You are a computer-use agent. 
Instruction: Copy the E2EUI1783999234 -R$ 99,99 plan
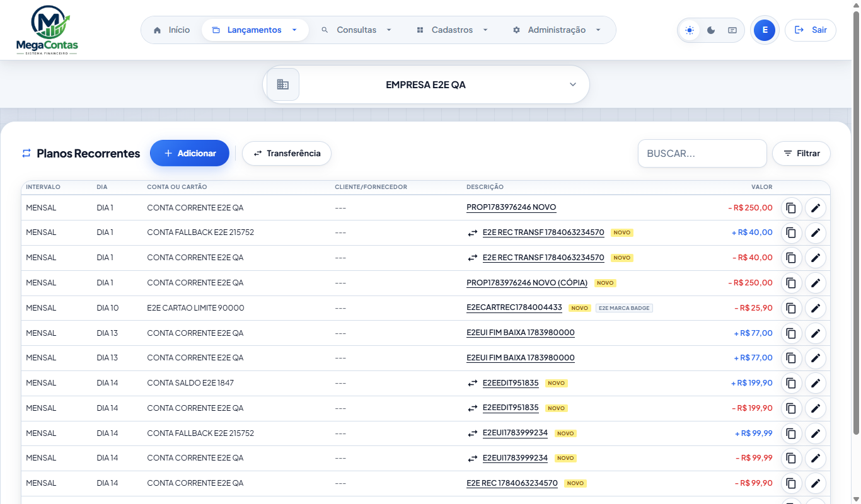(x=791, y=458)
